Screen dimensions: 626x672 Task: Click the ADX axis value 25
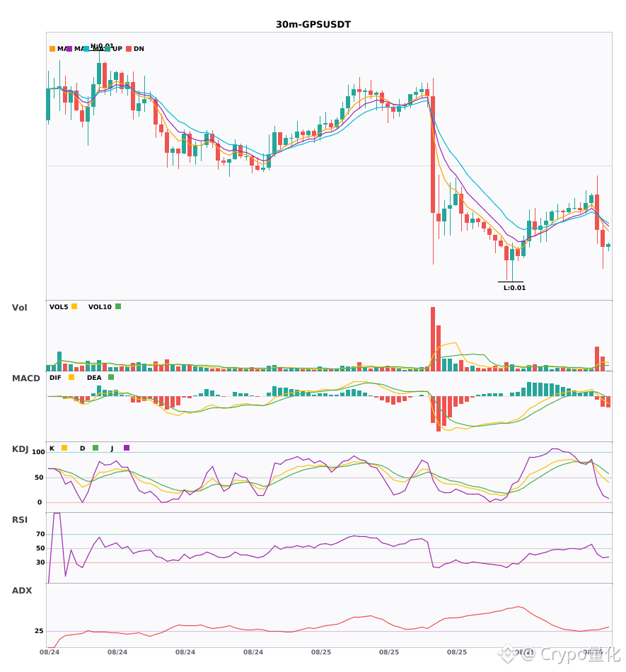pyautogui.click(x=39, y=631)
